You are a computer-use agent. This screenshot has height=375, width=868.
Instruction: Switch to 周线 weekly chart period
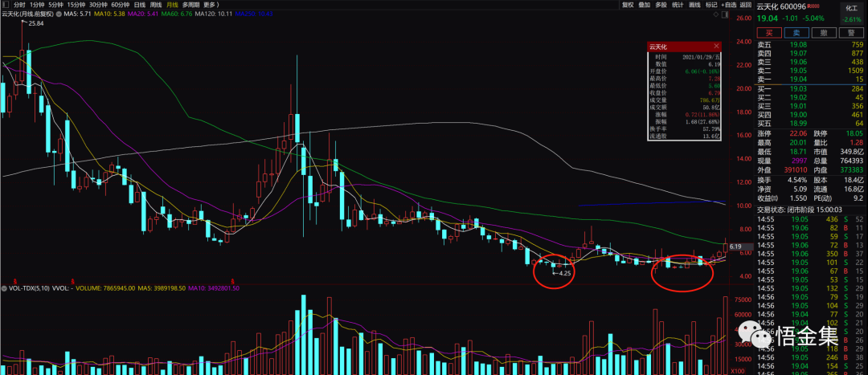[155, 4]
